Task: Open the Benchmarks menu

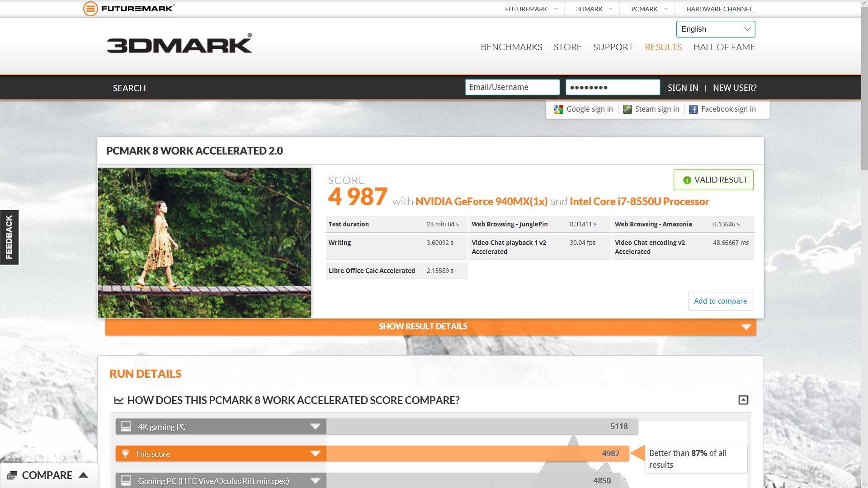Action: tap(511, 47)
